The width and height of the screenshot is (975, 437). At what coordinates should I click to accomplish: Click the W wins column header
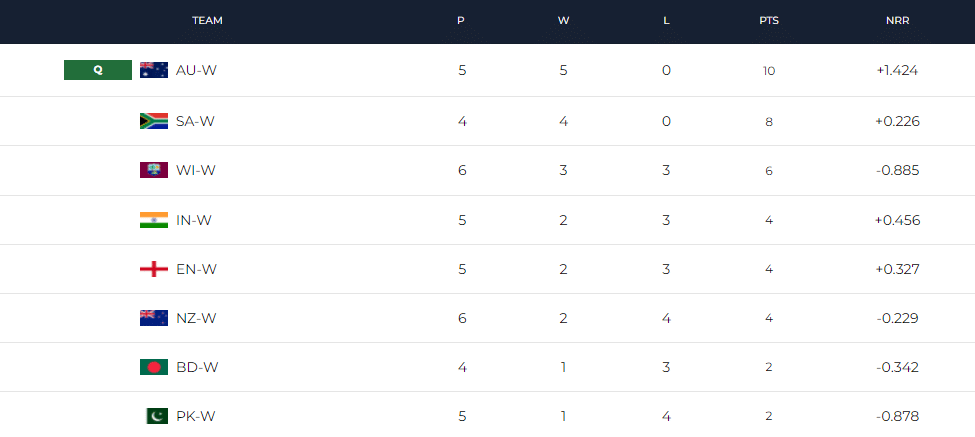coord(563,20)
